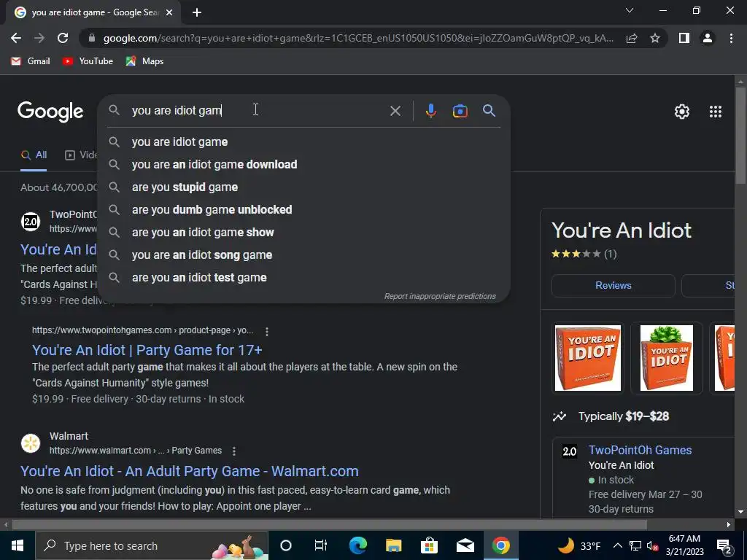Start voice search with the microphone icon
Image resolution: width=747 pixels, height=560 pixels.
coord(430,111)
